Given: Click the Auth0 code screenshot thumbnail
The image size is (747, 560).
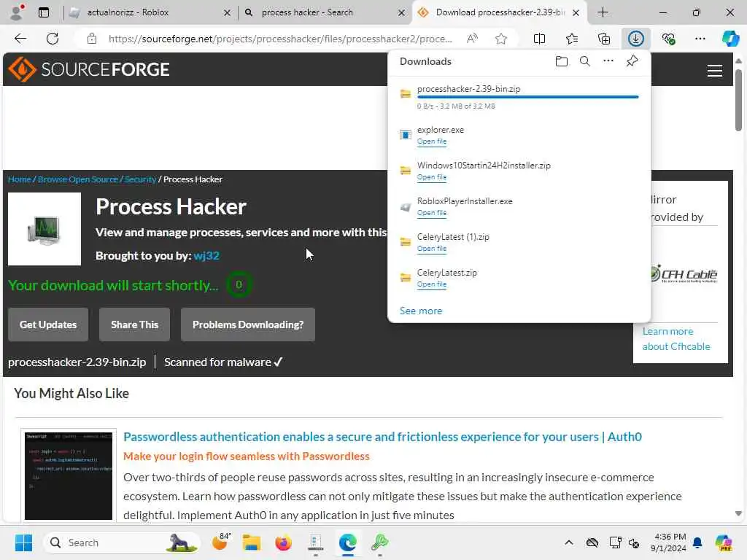Looking at the screenshot, I should click(69, 475).
